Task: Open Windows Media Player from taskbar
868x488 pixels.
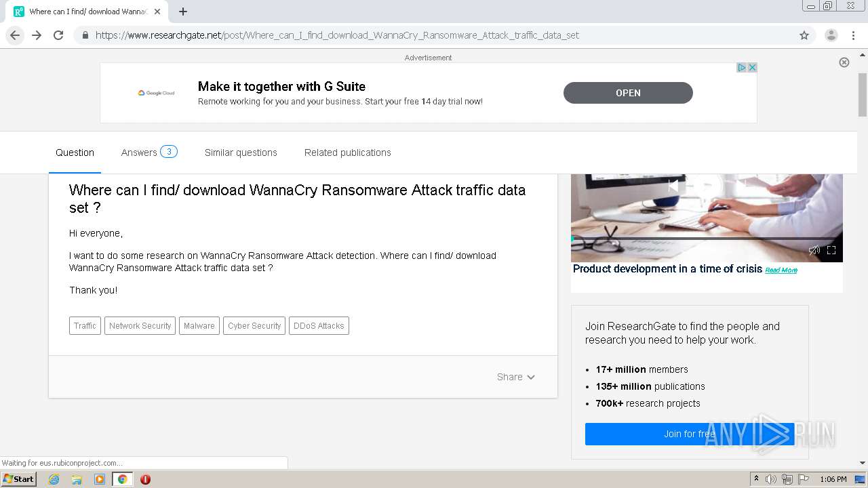Action: [x=100, y=479]
